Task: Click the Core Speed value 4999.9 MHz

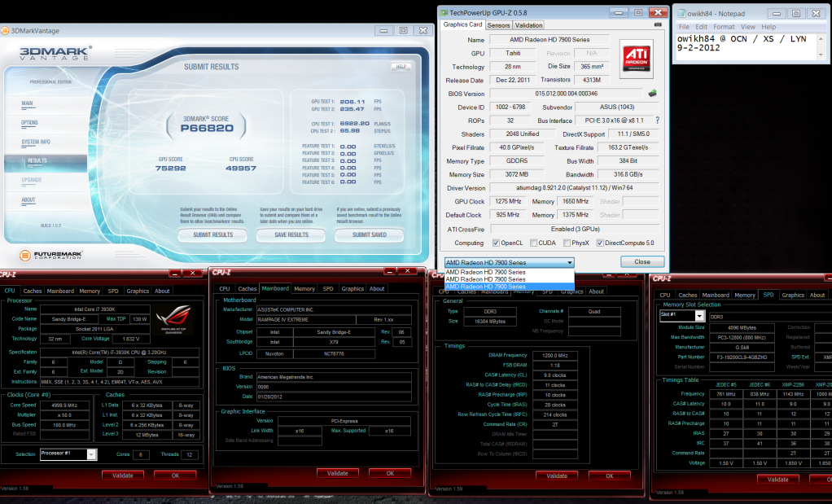Action: (x=64, y=405)
